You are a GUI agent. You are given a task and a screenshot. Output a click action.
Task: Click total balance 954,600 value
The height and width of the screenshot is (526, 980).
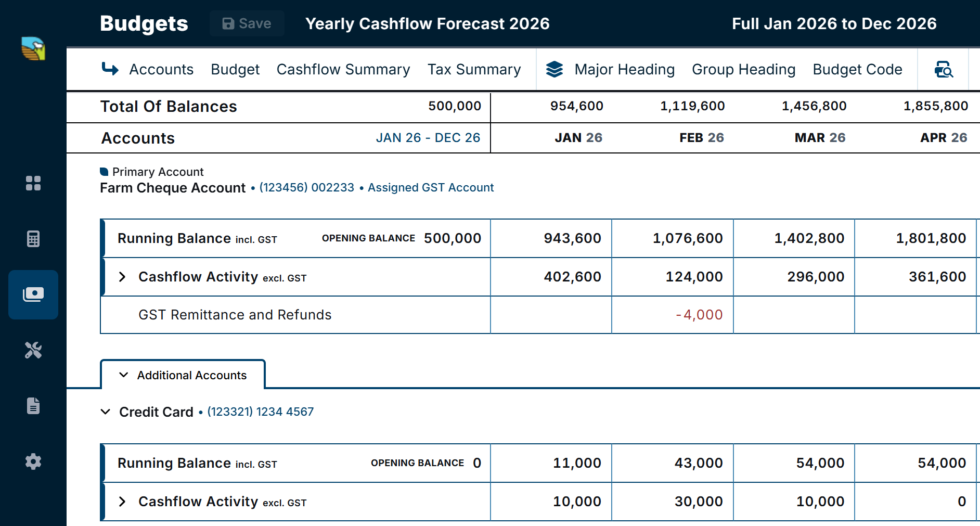coord(576,106)
